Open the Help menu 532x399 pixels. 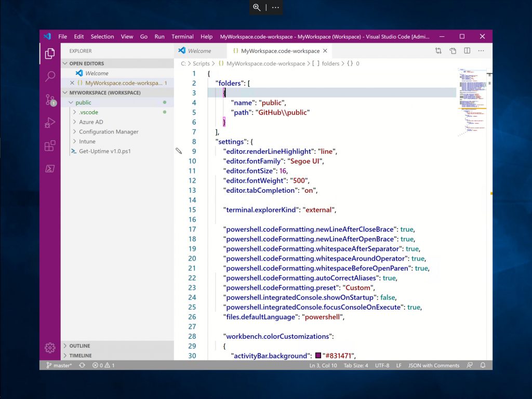tap(206, 37)
